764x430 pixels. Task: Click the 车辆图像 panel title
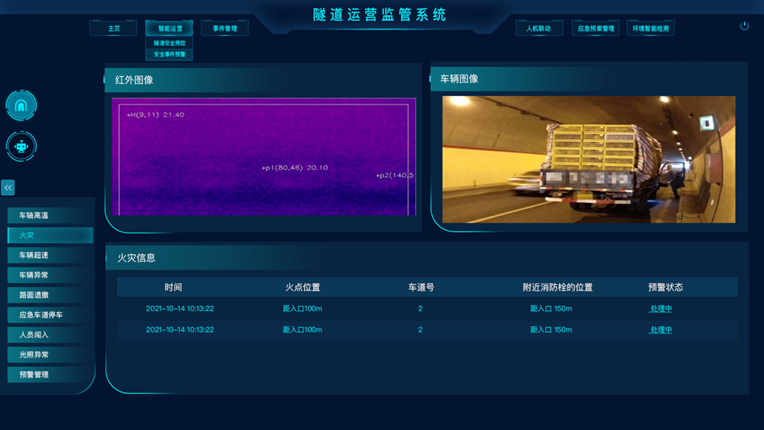(459, 79)
